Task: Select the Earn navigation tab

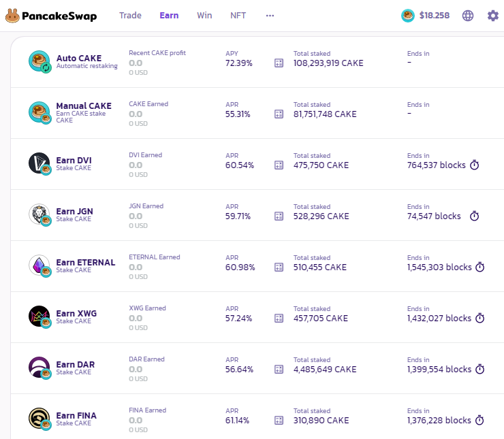Action: point(169,15)
